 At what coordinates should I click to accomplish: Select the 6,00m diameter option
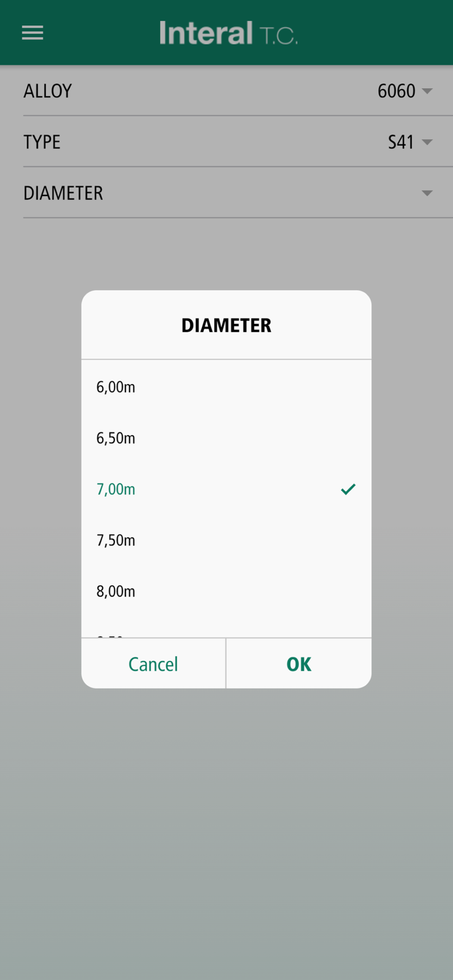[116, 387]
